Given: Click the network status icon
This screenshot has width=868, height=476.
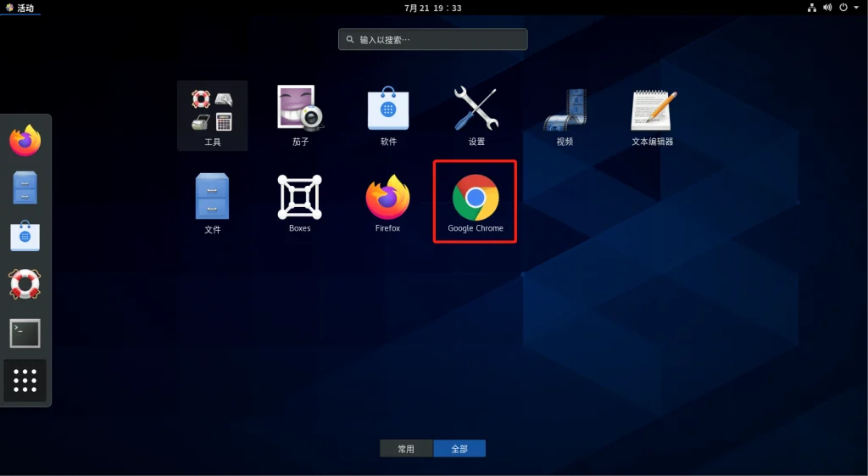Looking at the screenshot, I should (811, 8).
